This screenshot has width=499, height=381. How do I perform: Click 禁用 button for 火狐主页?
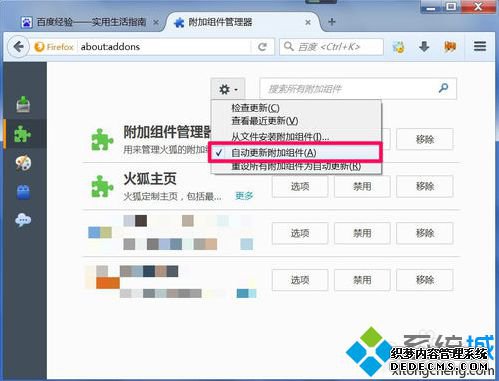point(362,186)
